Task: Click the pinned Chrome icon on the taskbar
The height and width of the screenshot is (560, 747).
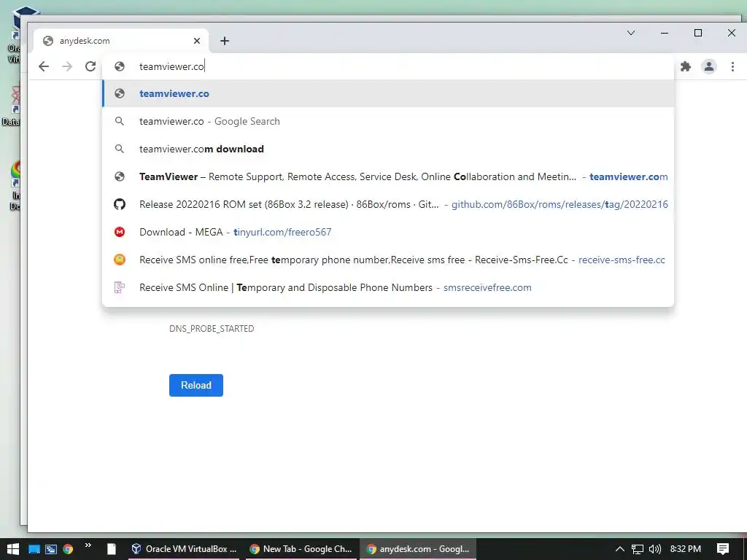Action: pyautogui.click(x=68, y=549)
